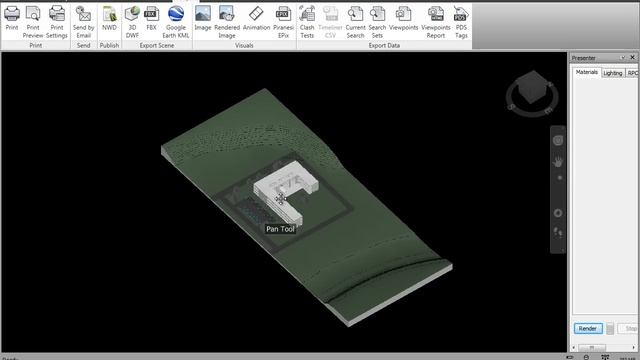Close the Presenter panel

(633, 58)
